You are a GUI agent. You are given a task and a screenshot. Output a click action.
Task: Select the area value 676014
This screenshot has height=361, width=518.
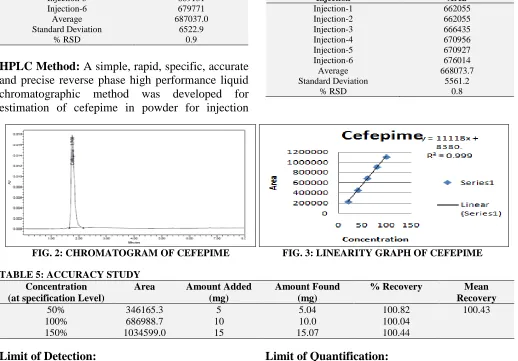[x=457, y=60]
